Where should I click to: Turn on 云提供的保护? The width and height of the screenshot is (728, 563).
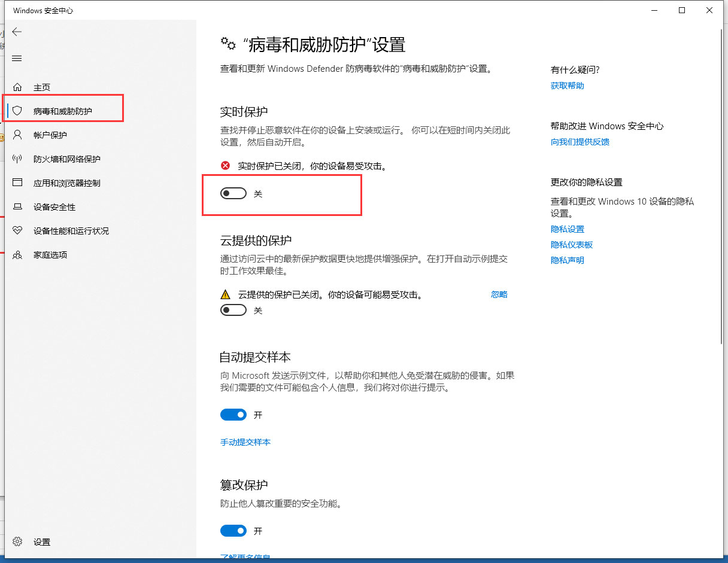click(233, 310)
